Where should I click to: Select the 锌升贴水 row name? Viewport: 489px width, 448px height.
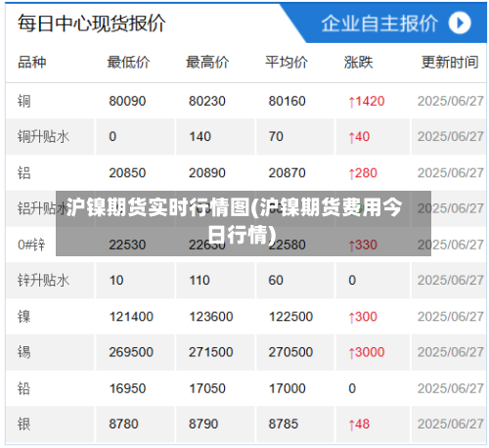pyautogui.click(x=43, y=281)
